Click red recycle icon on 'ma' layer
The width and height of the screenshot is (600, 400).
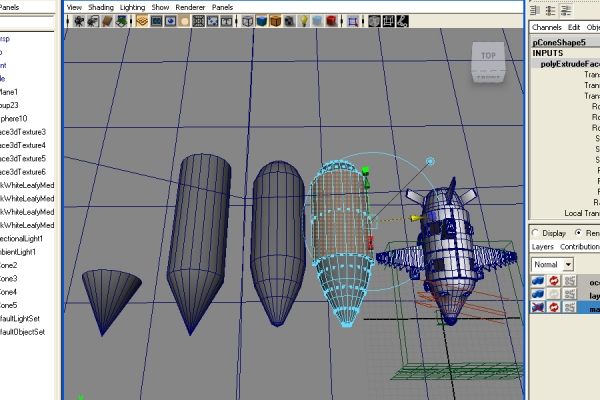554,307
